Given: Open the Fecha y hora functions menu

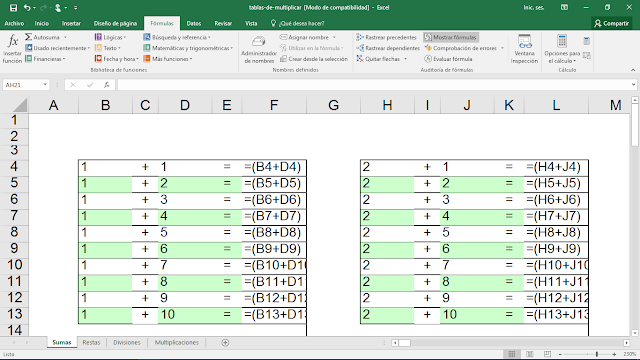Looking at the screenshot, I should 117,59.
